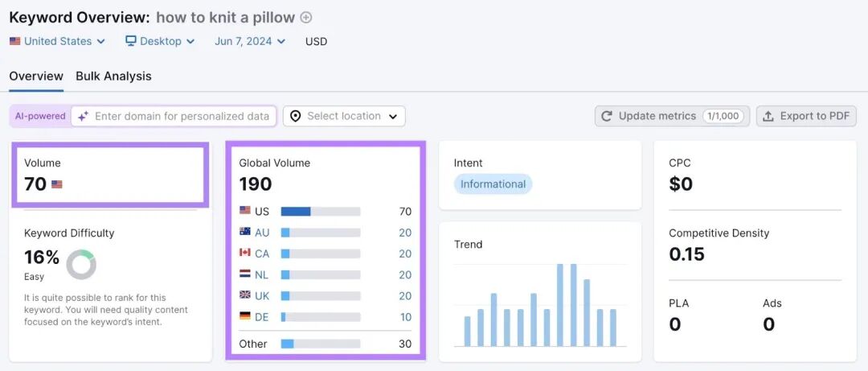Click the US flag beside Volume 70
Viewport: 868px width, 371px height.
[57, 184]
